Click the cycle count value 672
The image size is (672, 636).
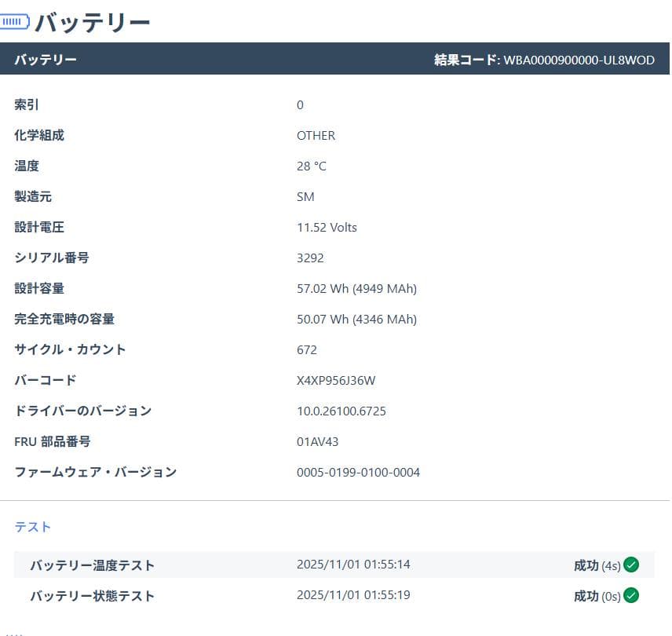click(x=307, y=349)
